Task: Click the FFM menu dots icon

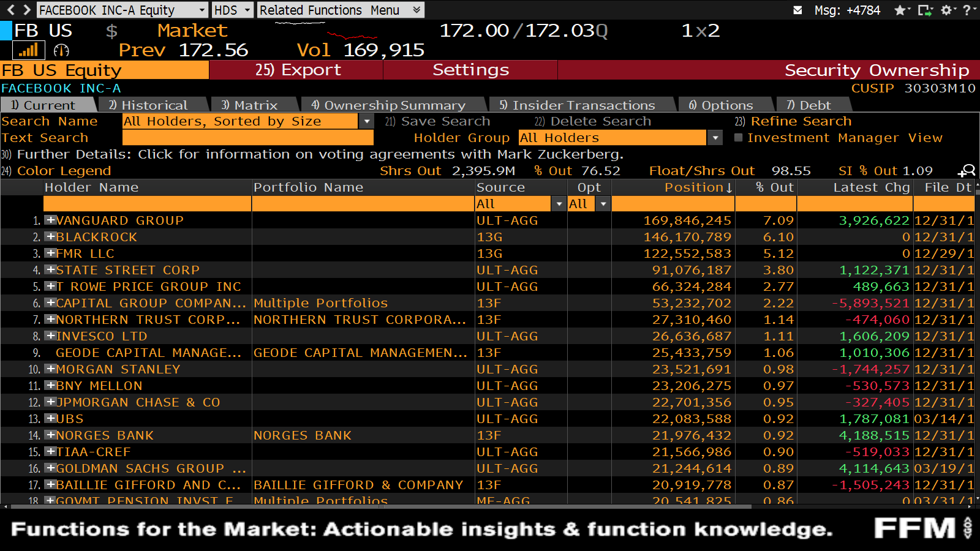Action: tap(968, 528)
